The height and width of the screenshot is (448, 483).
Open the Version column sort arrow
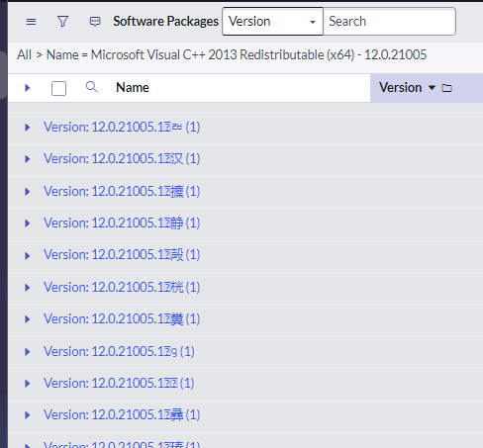[432, 88]
